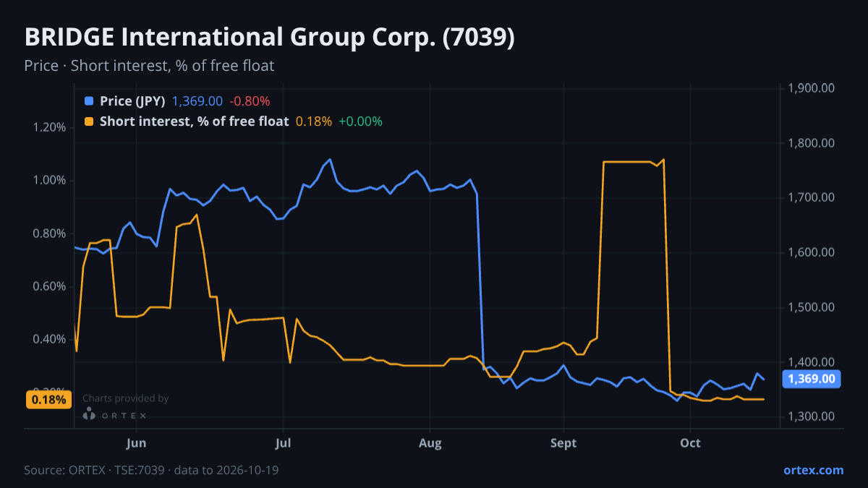Click the Jun x-axis label
868x488 pixels.
[136, 442]
